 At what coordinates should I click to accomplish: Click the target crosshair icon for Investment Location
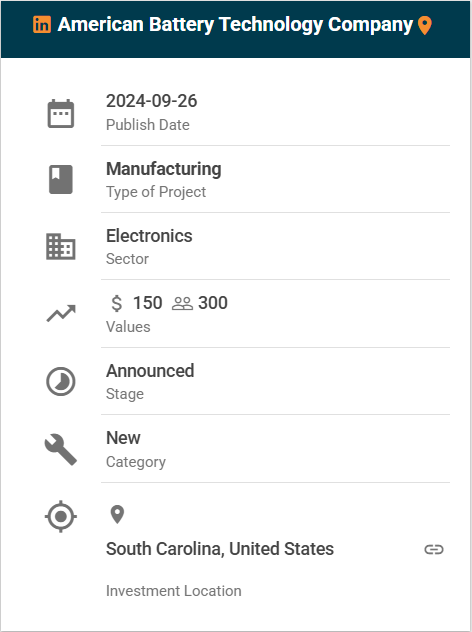click(x=61, y=516)
